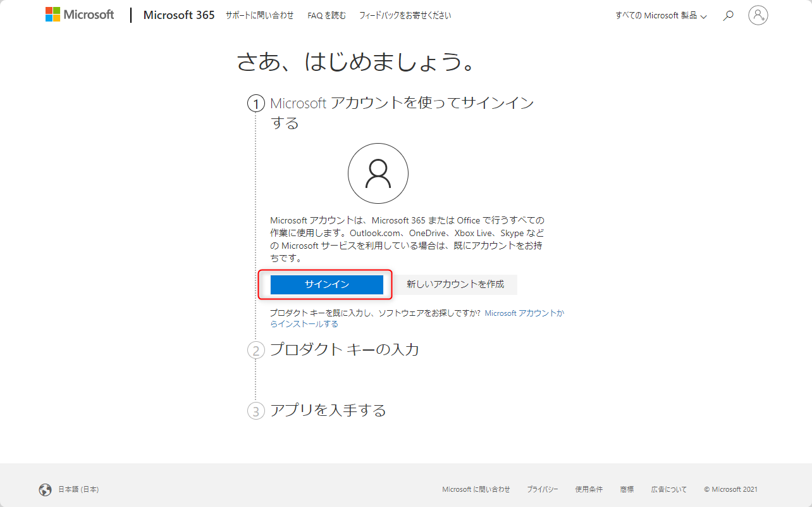Open FAQ を読む menu item

(327, 15)
